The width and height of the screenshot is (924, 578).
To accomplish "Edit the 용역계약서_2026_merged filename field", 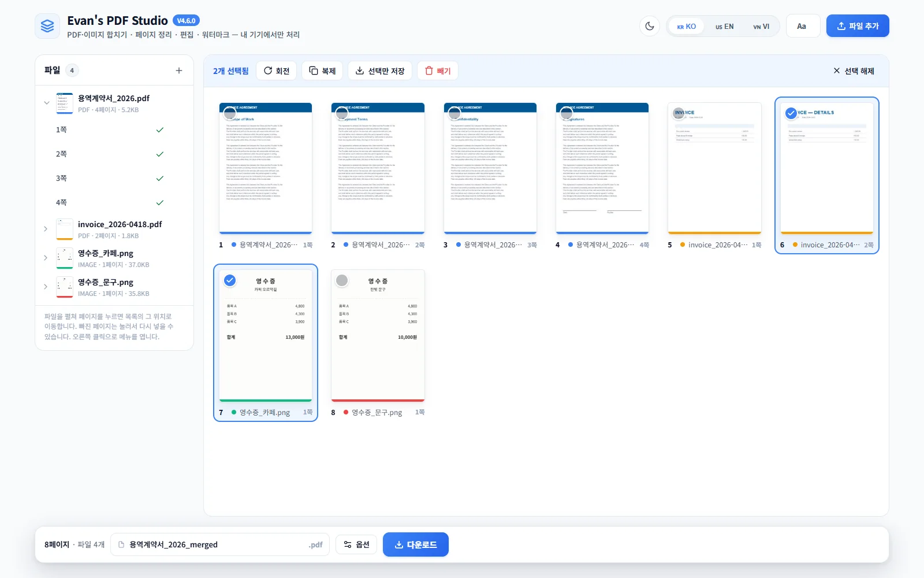I will coord(220,544).
